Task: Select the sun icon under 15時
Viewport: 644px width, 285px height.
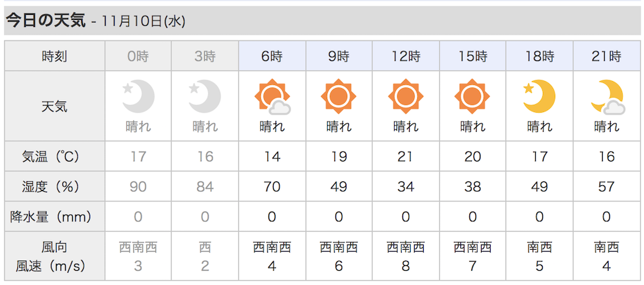Action: click(x=472, y=97)
